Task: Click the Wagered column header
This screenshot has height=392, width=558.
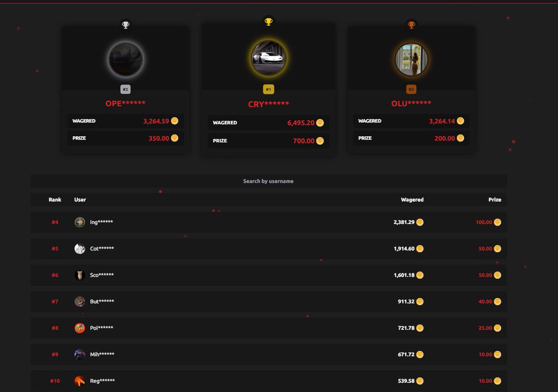Action: pos(412,199)
